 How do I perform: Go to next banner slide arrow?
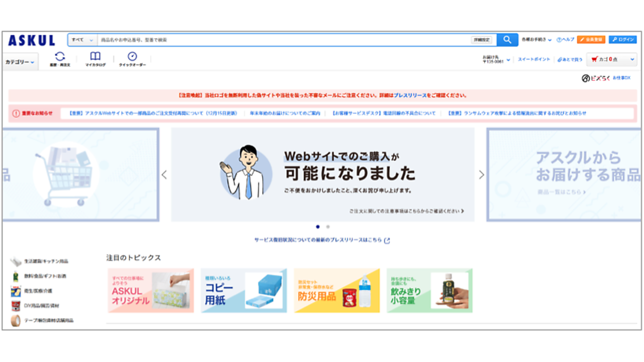click(481, 175)
